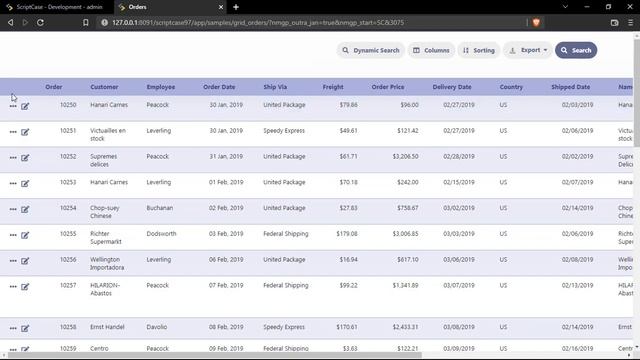
Task: Click the address bar URL
Action: click(x=258, y=22)
